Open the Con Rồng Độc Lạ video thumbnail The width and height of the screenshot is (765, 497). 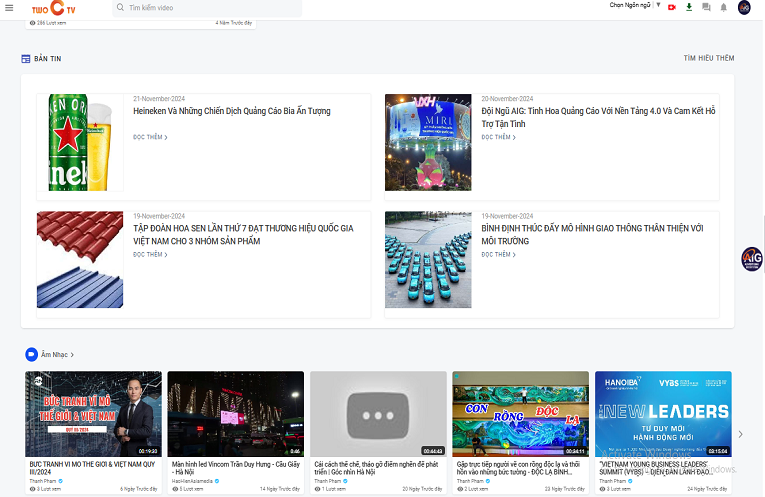[x=520, y=414]
